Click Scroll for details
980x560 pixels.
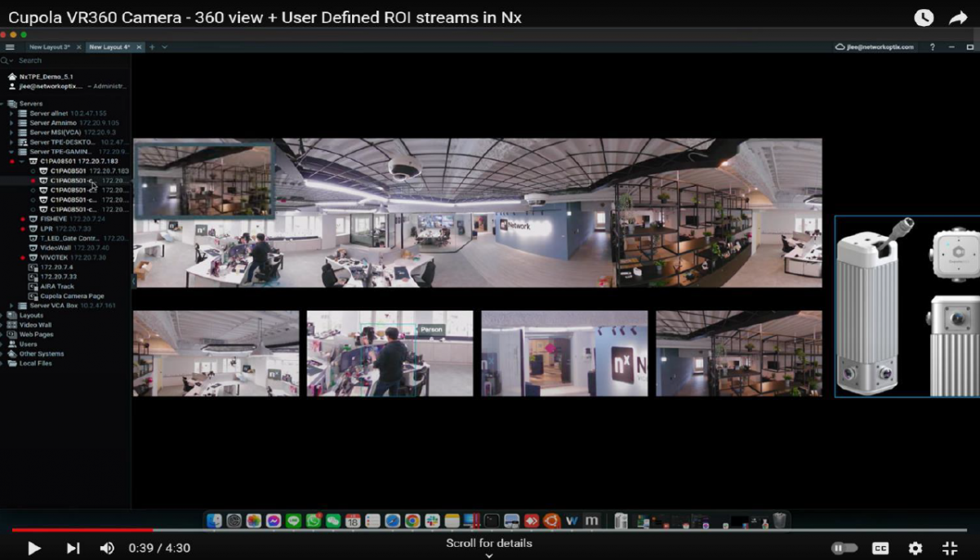point(489,544)
